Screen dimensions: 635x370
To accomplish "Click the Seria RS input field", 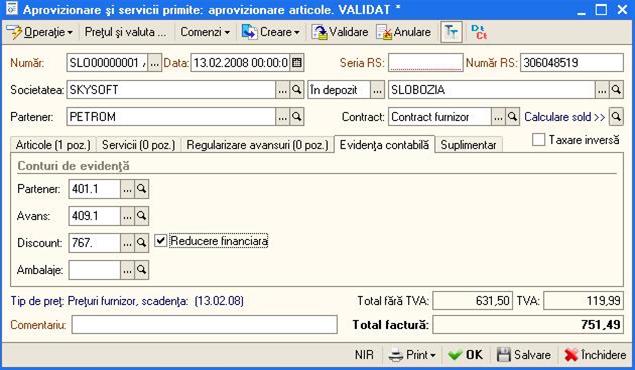I will click(425, 63).
